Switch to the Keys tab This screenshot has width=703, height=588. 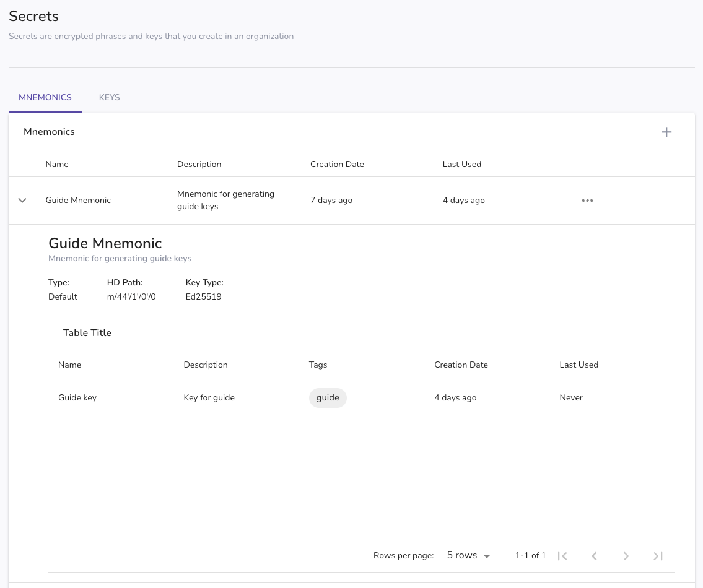[x=110, y=97]
